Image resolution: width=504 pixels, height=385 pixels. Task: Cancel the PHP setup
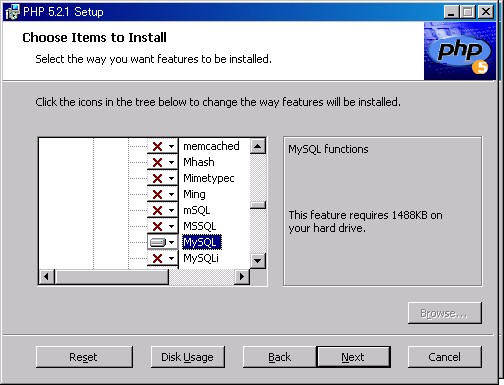point(445,357)
